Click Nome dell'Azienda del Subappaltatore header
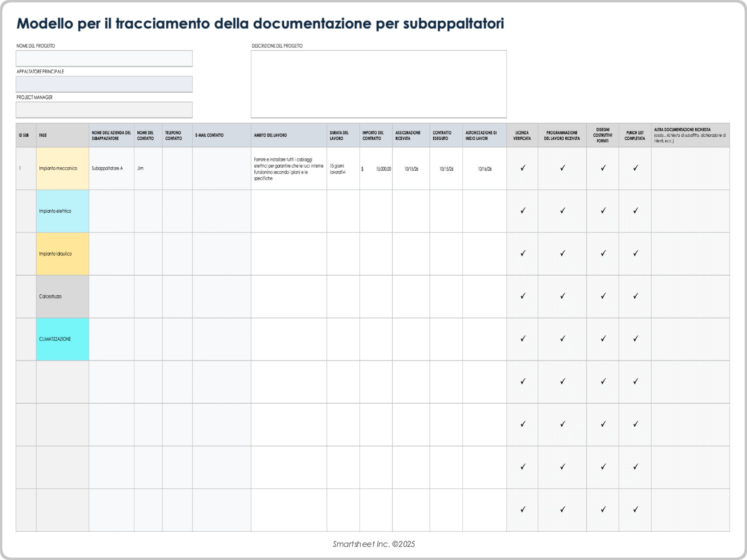Screen dimensions: 747x560 click(x=112, y=135)
